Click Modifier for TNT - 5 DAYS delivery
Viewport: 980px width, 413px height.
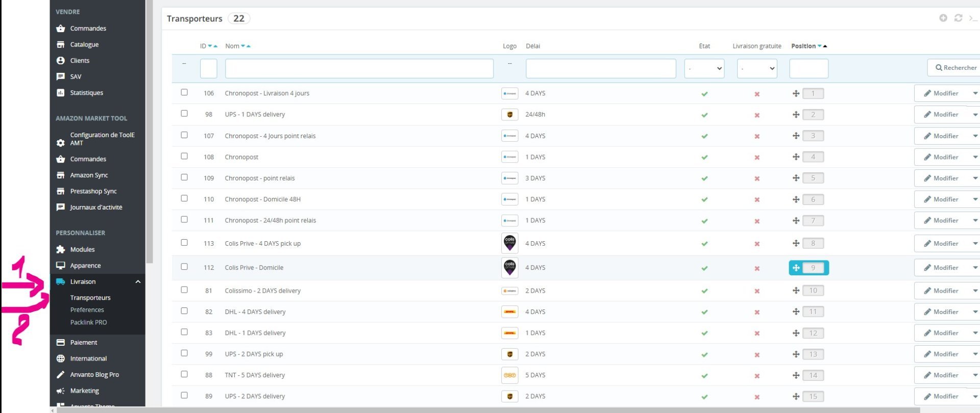[941, 375]
